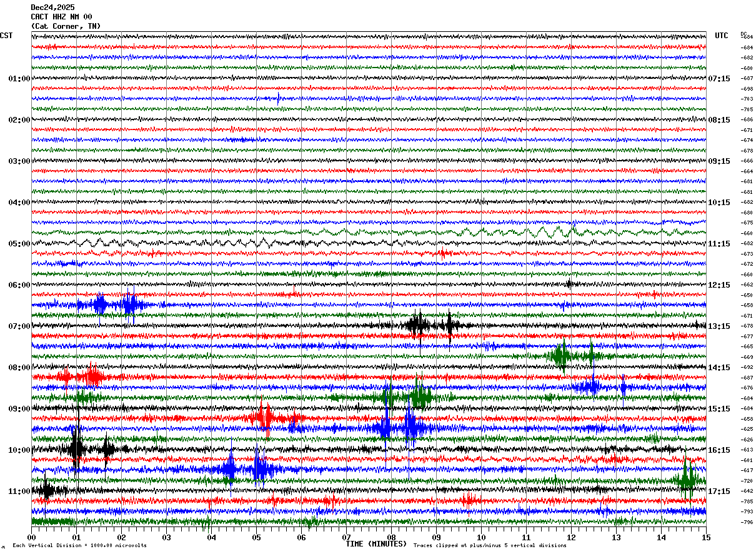Click the minute axis tick label 05

pos(256,537)
